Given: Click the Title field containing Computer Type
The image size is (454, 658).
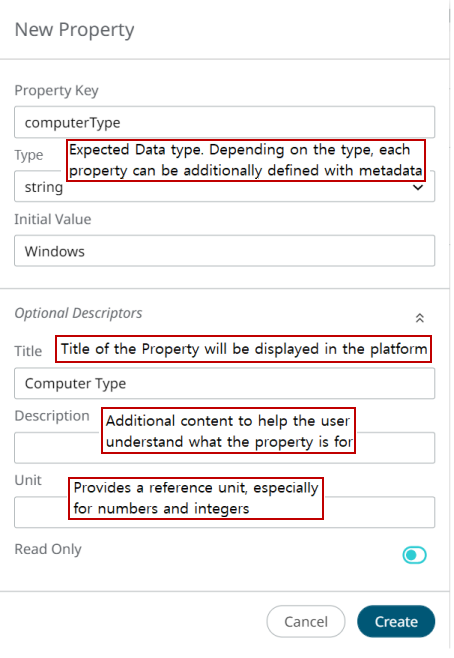Looking at the screenshot, I should click(x=224, y=384).
